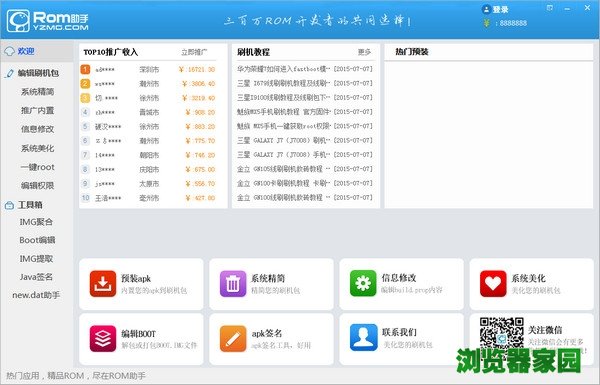This screenshot has height=385, width=600.
Task: Open new.dat助手 in the sidebar
Action: [36, 295]
